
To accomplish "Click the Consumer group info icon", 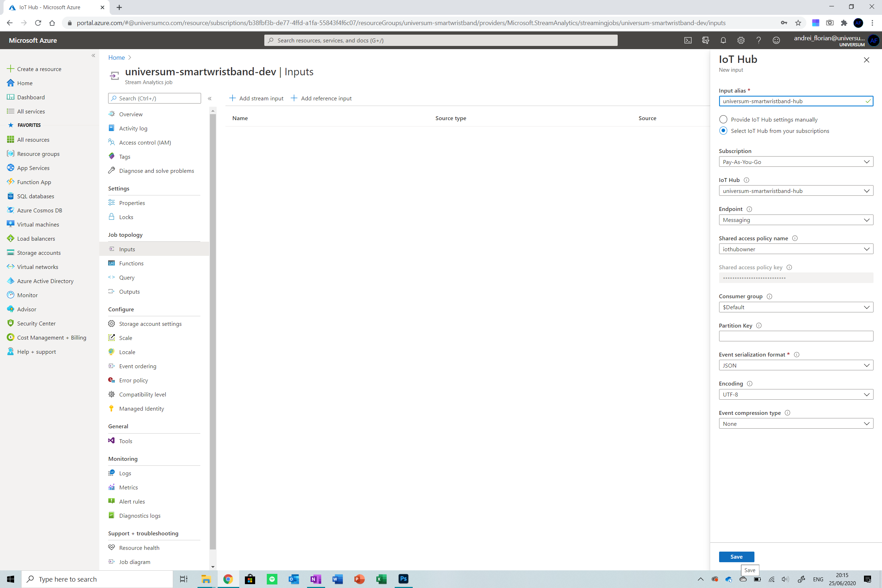I will pos(769,296).
